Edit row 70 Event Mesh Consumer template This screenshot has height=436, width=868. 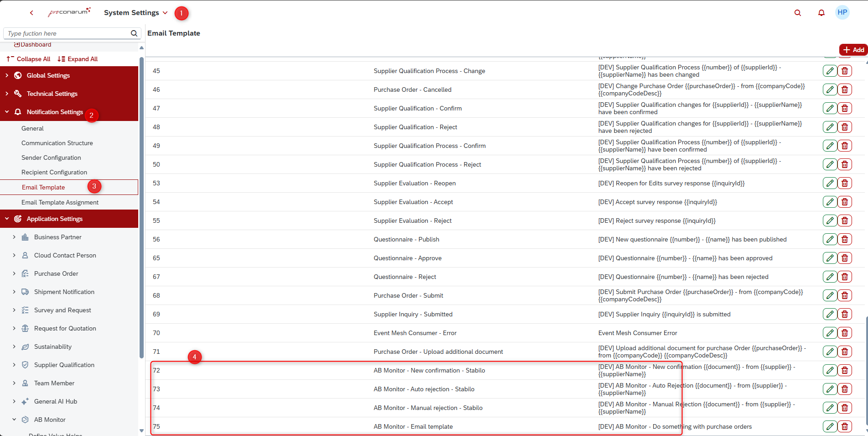[830, 333]
